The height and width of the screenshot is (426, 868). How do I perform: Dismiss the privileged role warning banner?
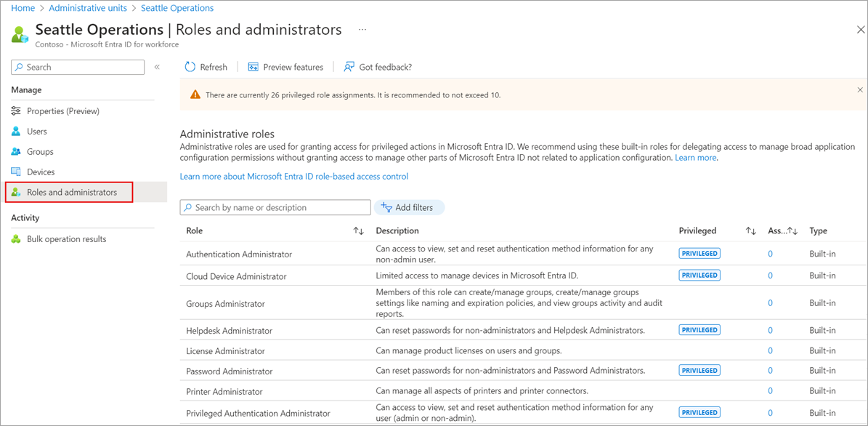tap(860, 90)
